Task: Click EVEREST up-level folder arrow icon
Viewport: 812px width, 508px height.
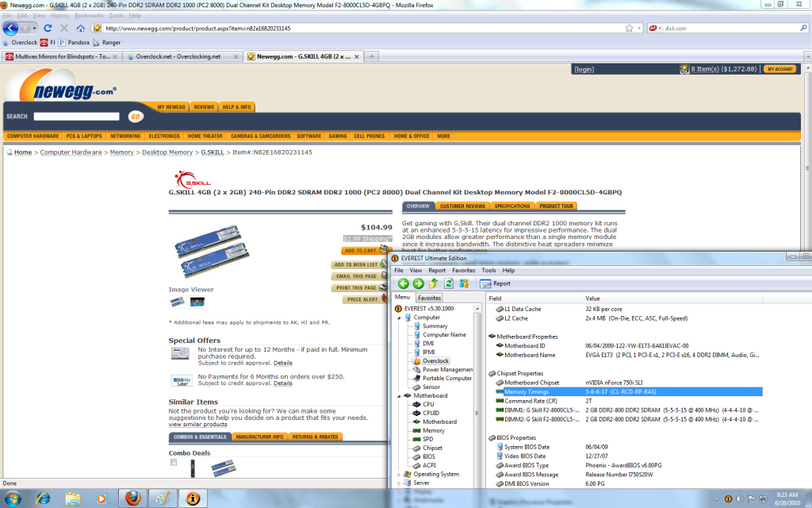Action: pos(434,283)
